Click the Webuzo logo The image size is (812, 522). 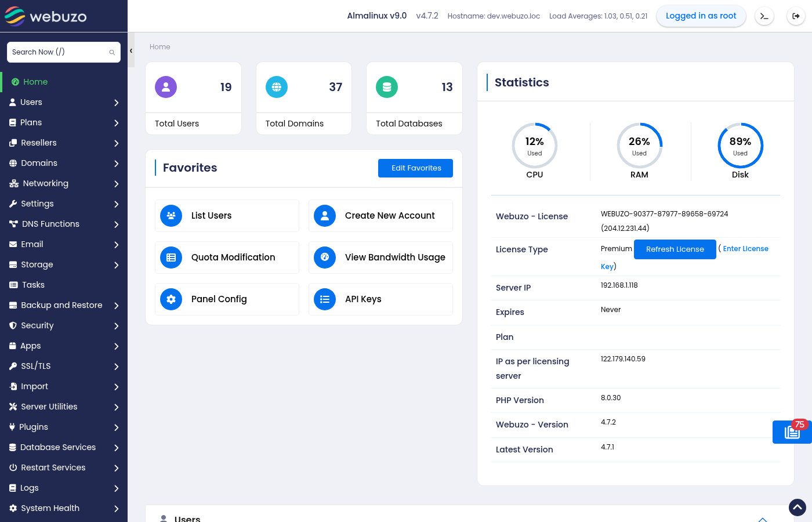tap(46, 16)
